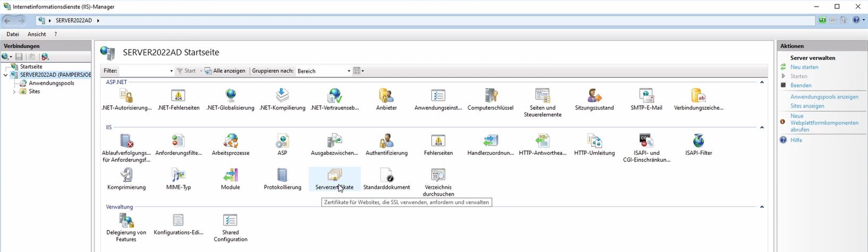Click the connect-to-server toolbar icon
The image size is (868, 252).
(6, 56)
